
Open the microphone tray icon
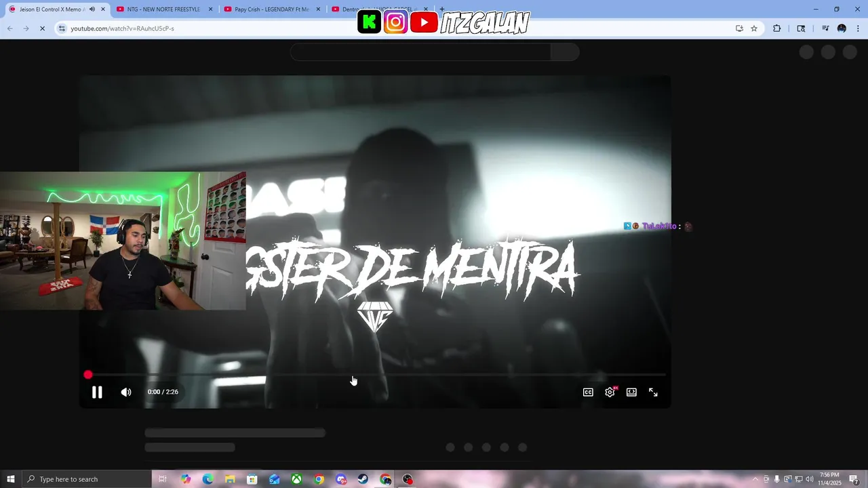[x=777, y=479]
